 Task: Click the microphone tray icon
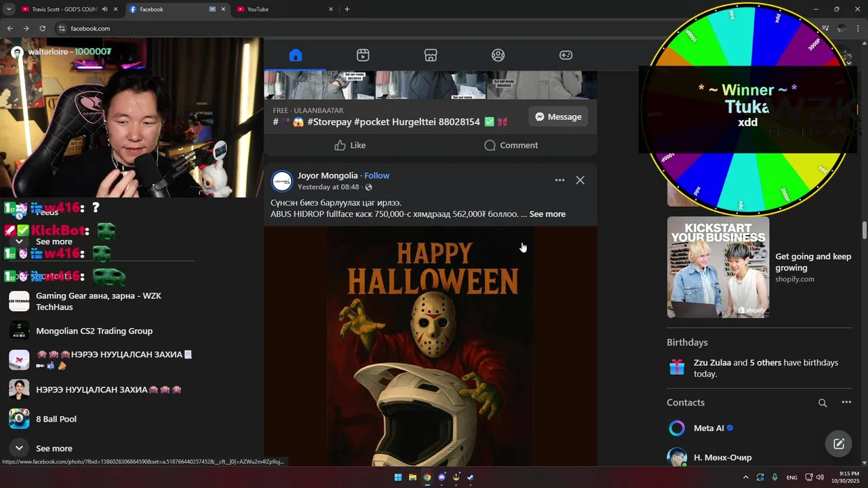pos(774,477)
